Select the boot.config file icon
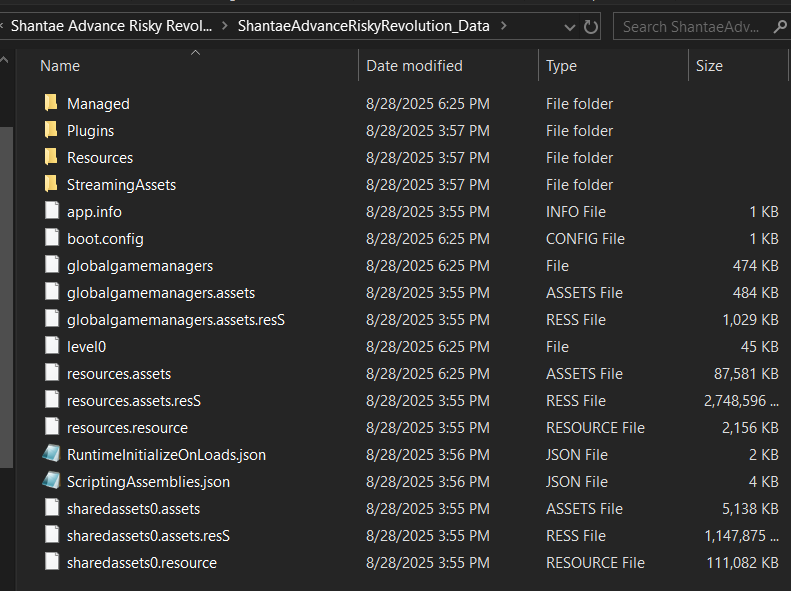This screenshot has height=591, width=791. point(52,238)
